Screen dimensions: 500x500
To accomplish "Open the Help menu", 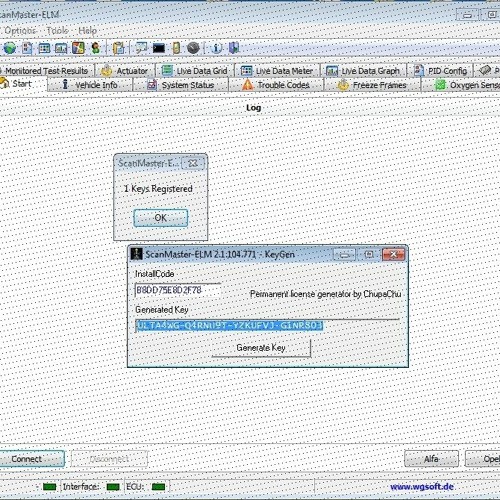I will click(x=87, y=31).
